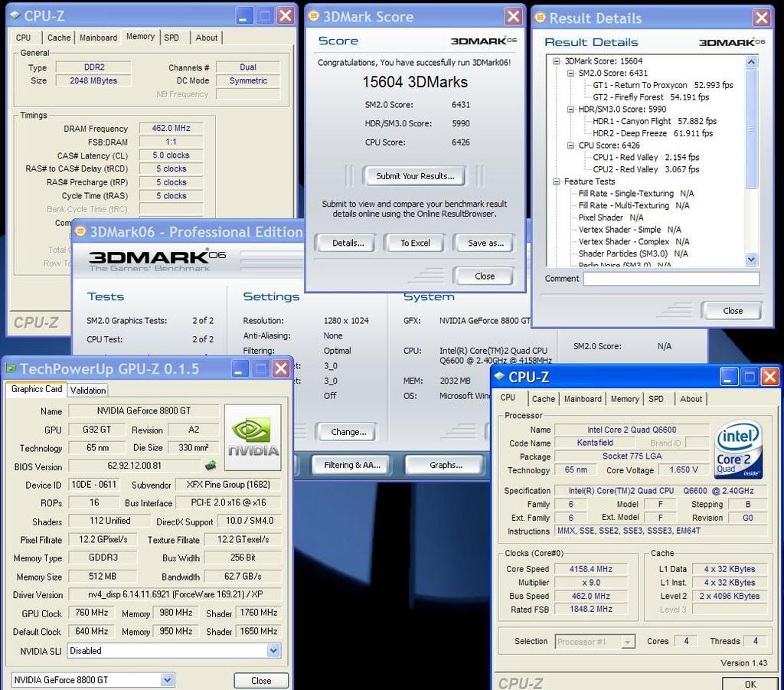Open the Mainboard tab in the CPU-Z memory window
This screenshot has height=690, width=784.
pos(98,38)
